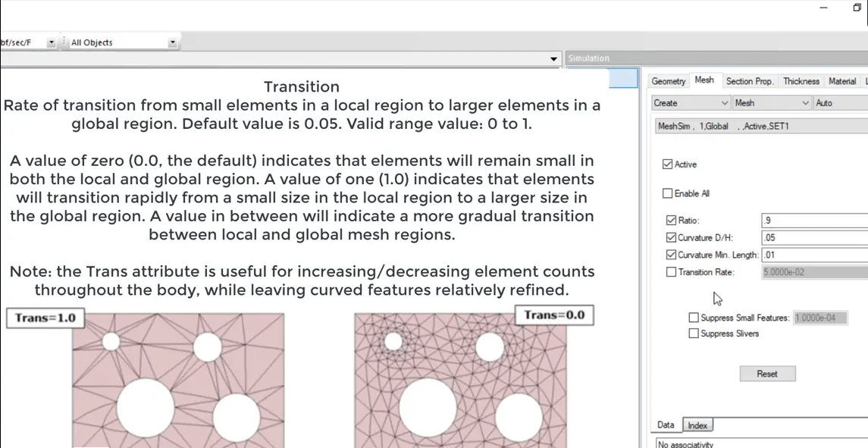The image size is (868, 448).
Task: Open the Section Prop. tab
Action: tap(750, 81)
